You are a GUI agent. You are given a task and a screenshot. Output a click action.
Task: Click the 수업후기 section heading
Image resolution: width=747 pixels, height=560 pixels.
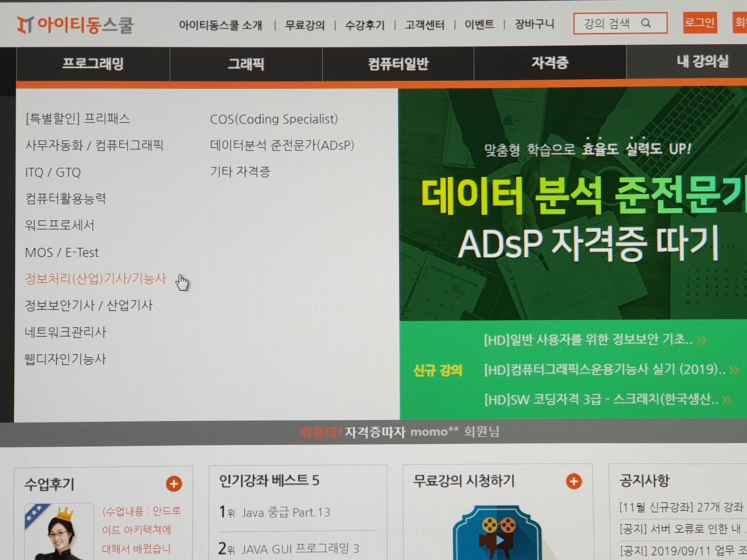(49, 484)
